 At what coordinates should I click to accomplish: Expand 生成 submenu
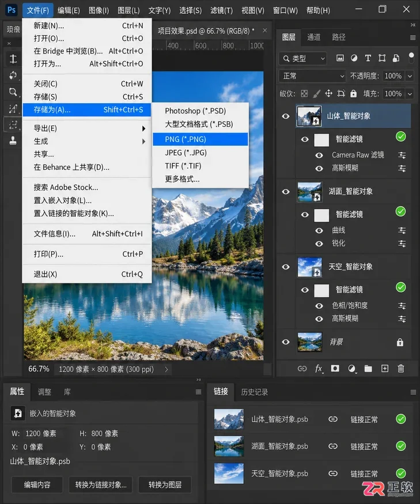tap(143, 142)
